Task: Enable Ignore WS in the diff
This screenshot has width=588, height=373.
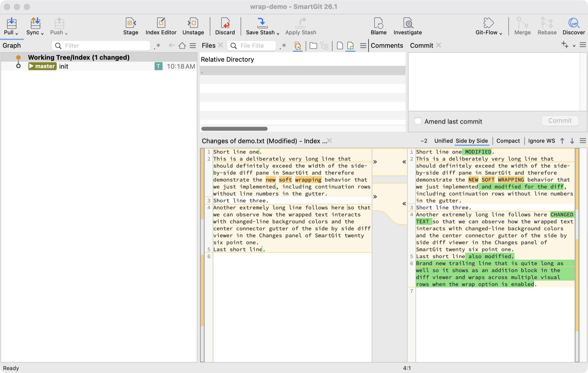Action: [542, 141]
